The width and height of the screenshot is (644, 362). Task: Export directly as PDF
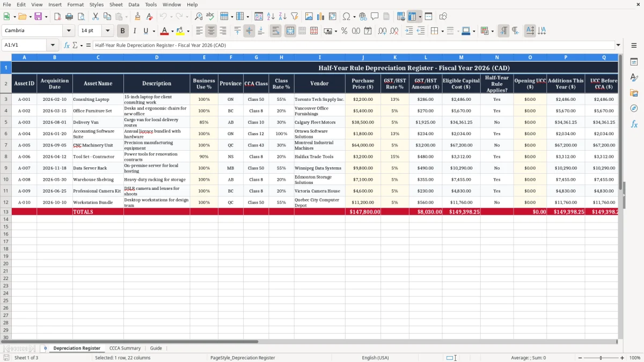pos(57,17)
